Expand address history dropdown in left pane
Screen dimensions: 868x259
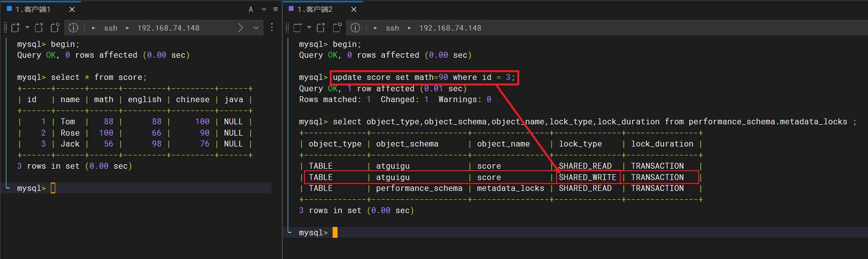point(256,28)
